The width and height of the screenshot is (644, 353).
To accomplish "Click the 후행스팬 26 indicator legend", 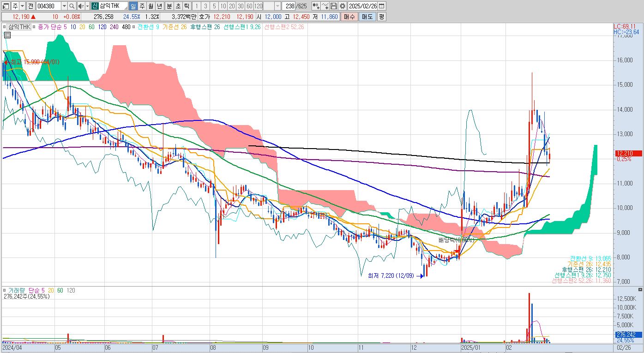I will [x=205, y=27].
